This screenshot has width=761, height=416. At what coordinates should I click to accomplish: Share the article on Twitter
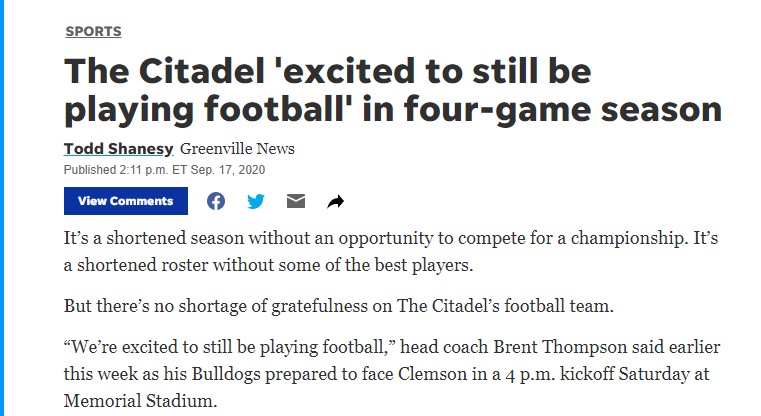tap(256, 201)
